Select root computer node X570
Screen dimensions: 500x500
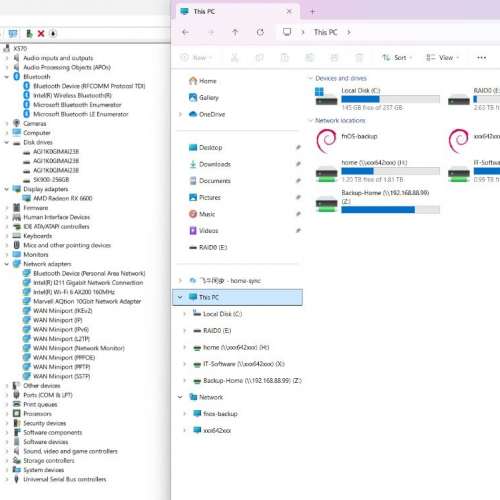click(x=15, y=49)
